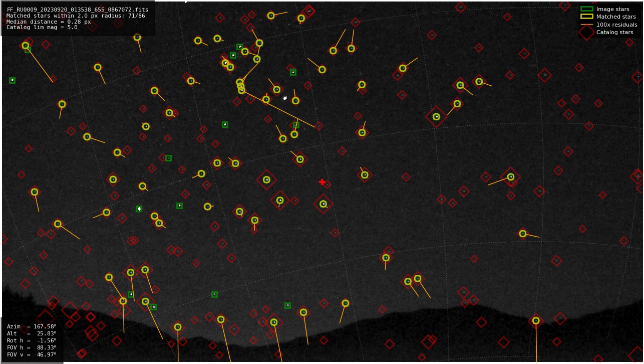The height and width of the screenshot is (364, 644).
Task: Click the 'FOV h = 88.33°' readout
Action: click(x=32, y=347)
